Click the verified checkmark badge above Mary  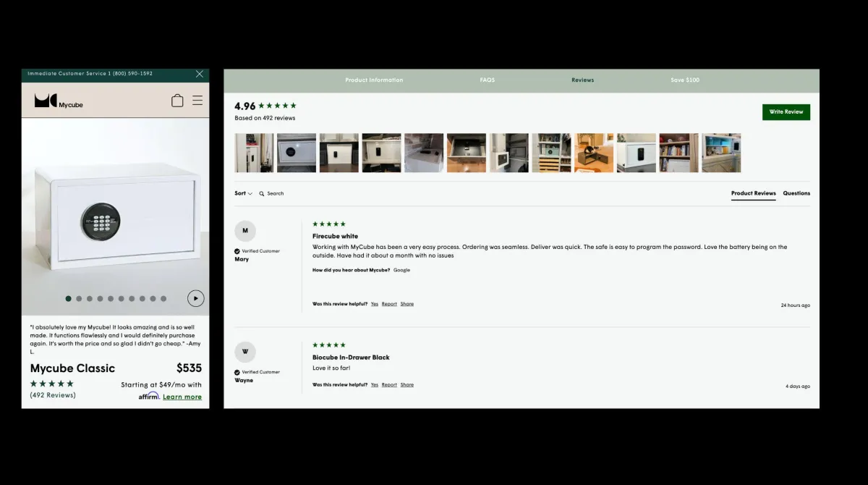237,251
